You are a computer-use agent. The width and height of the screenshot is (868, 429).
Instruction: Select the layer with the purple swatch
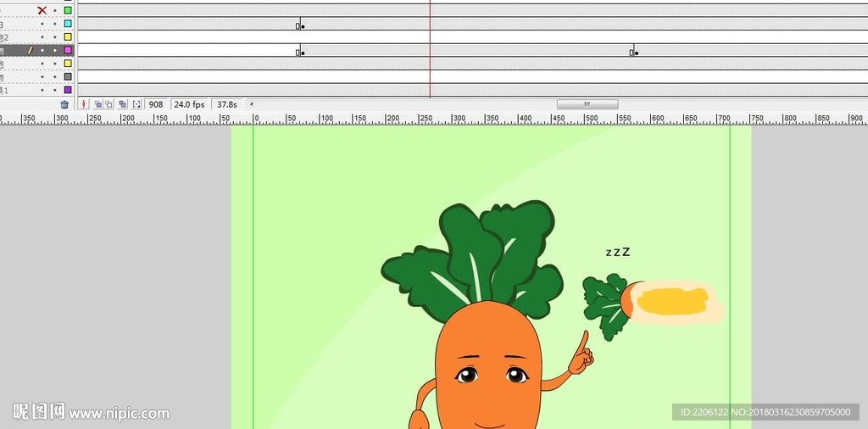[x=36, y=90]
